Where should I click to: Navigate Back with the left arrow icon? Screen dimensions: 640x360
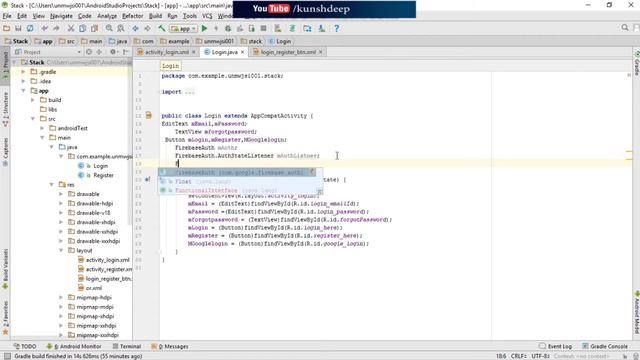coord(136,29)
